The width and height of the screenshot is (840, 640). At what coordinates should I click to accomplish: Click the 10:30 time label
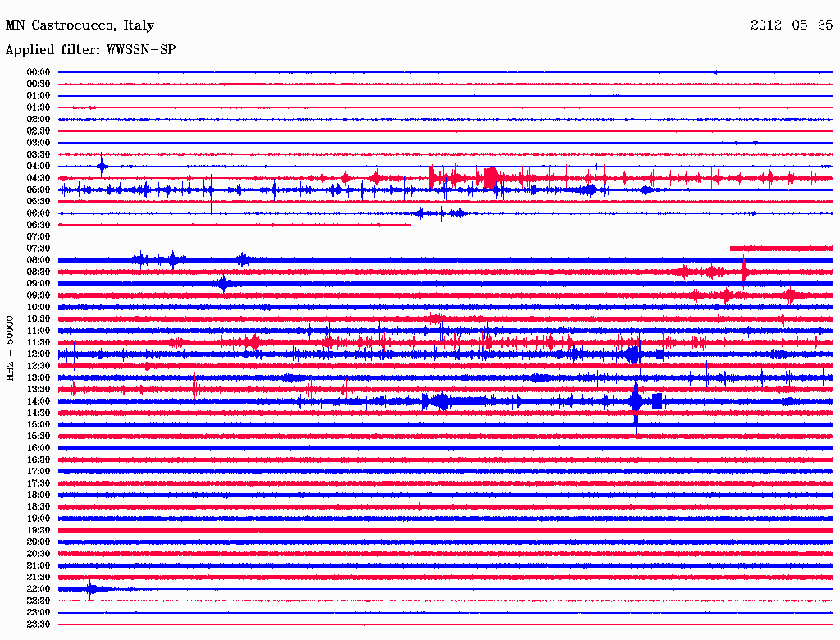click(x=39, y=319)
